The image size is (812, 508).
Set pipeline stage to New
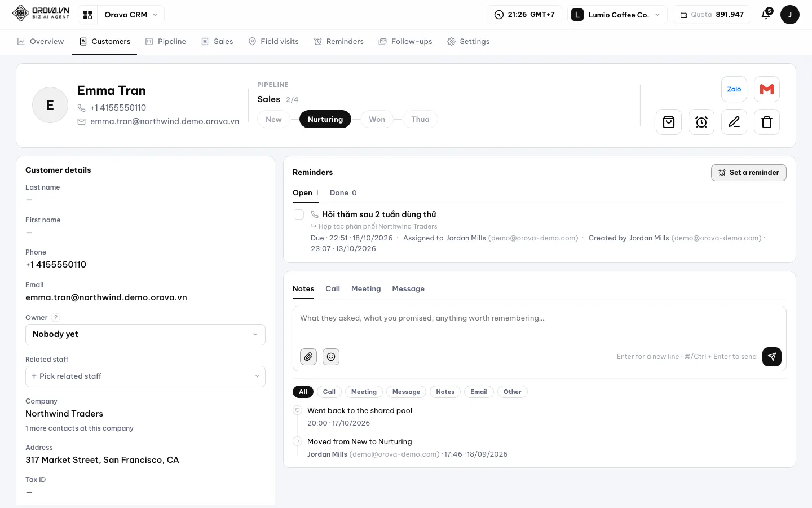[x=273, y=120]
